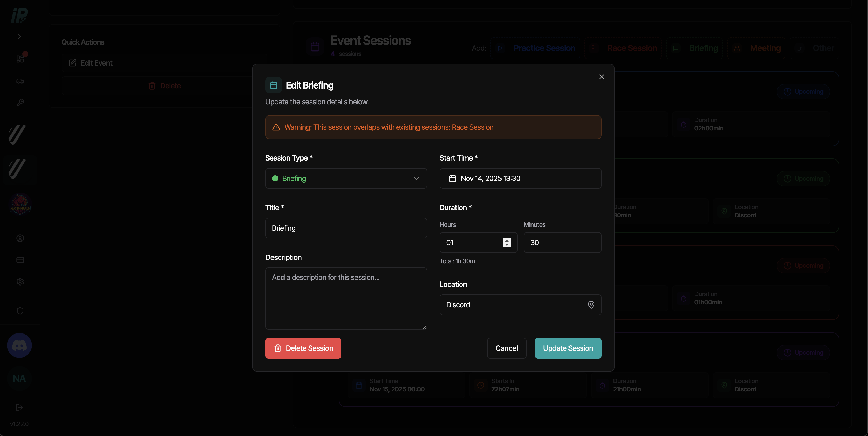The image size is (868, 436).
Task: Select the upper striped team logo in the sidebar
Action: tap(17, 135)
